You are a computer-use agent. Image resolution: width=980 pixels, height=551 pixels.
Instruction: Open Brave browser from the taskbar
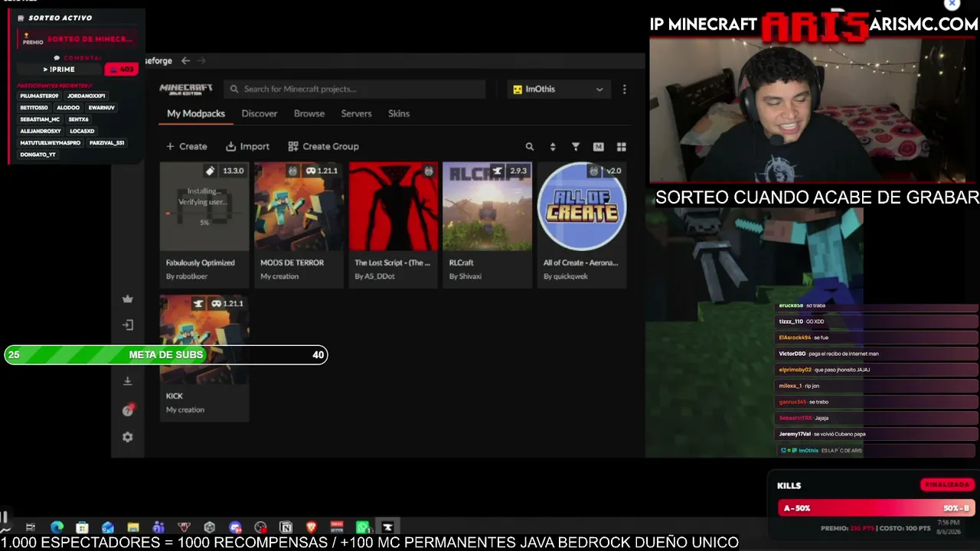pyautogui.click(x=311, y=527)
